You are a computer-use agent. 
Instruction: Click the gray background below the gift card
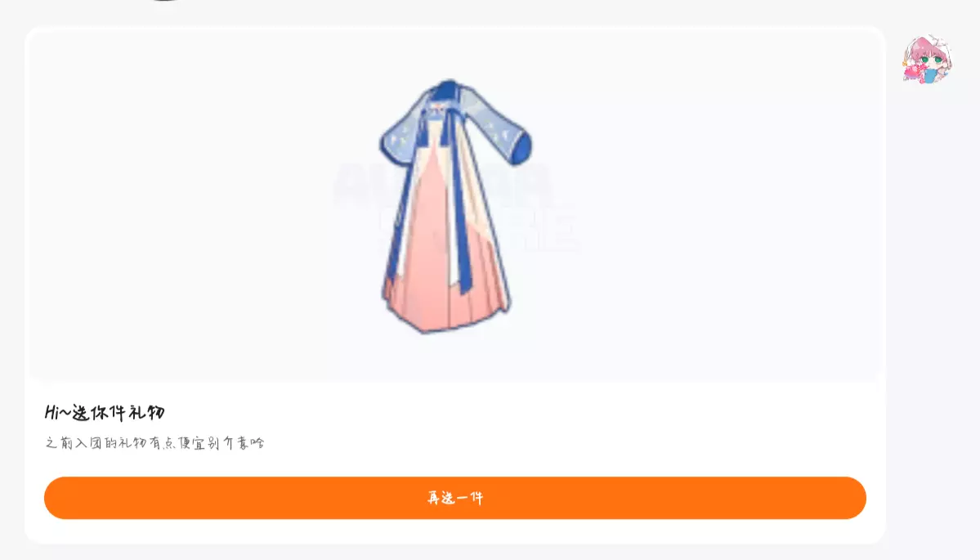[x=455, y=553]
